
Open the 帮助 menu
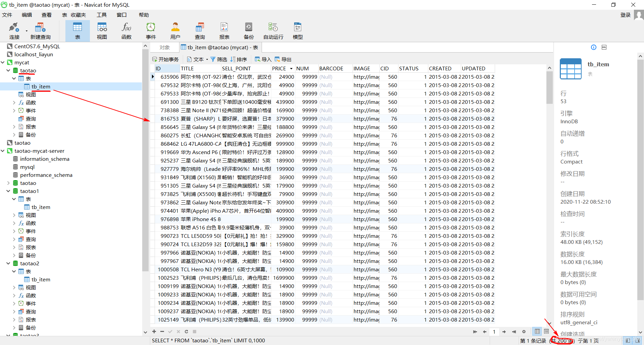[x=144, y=15]
